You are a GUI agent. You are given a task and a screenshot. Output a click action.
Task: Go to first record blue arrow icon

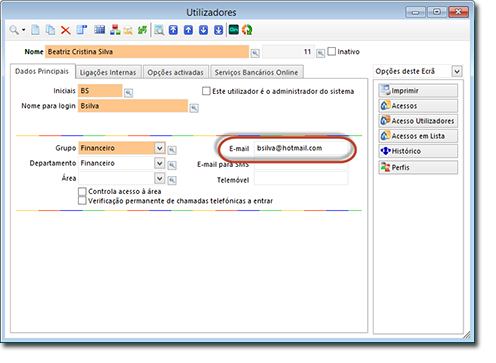pyautogui.click(x=173, y=30)
